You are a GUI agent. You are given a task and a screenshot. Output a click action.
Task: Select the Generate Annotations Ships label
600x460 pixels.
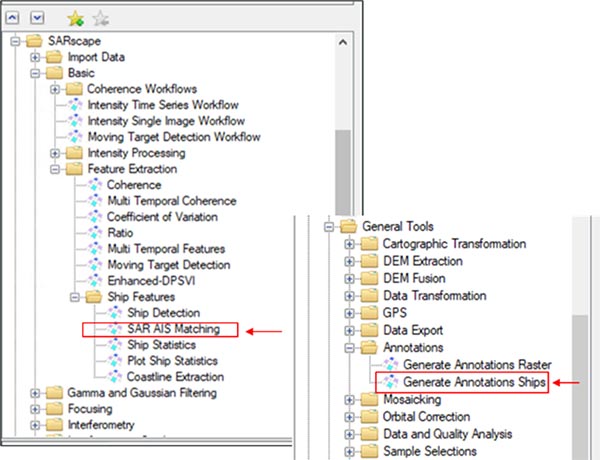[474, 382]
